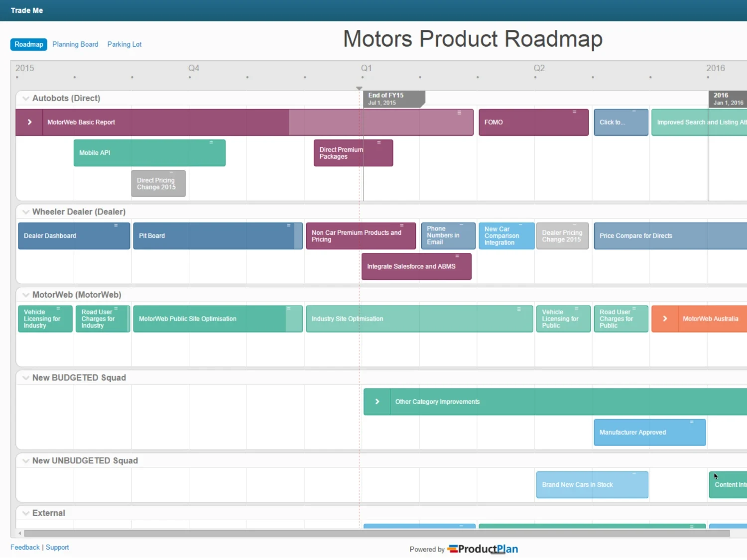
Task: Click the Industry Site Optimisation handle icon
Action: [519, 309]
